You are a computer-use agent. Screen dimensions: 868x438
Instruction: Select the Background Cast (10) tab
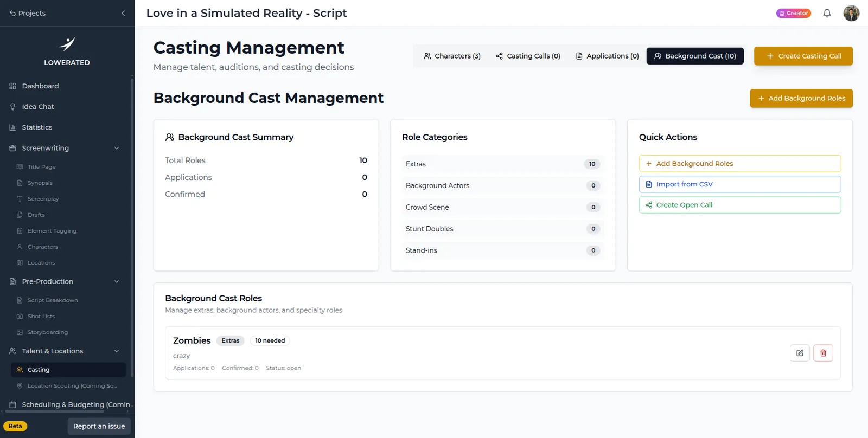(x=695, y=56)
